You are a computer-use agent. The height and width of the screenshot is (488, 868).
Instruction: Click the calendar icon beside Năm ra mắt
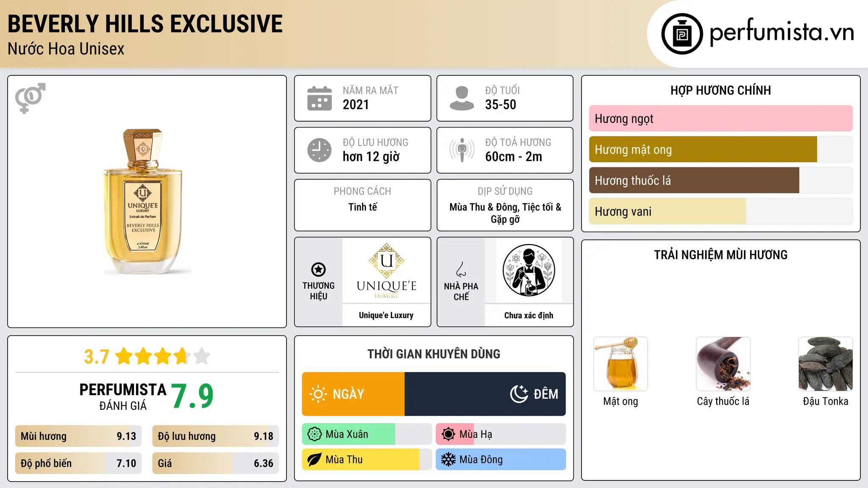point(320,98)
